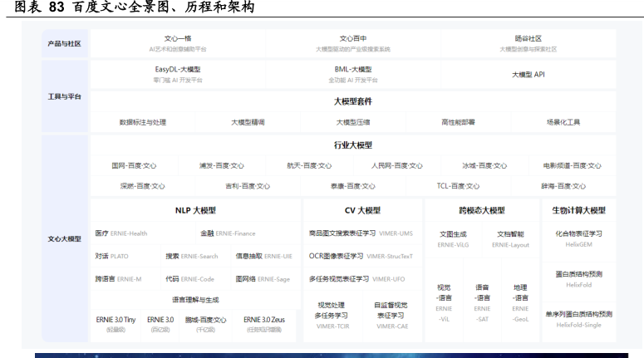Screen dimensions: 644x358
Task: Select the OCR图像表征学习 VIMER-StrucTexT row
Action: pyautogui.click(x=362, y=256)
